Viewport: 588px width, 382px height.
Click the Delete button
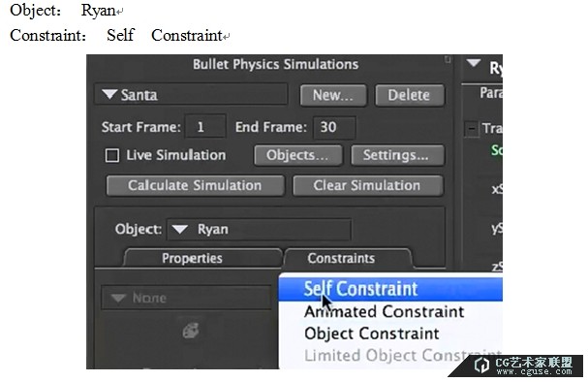coord(410,95)
